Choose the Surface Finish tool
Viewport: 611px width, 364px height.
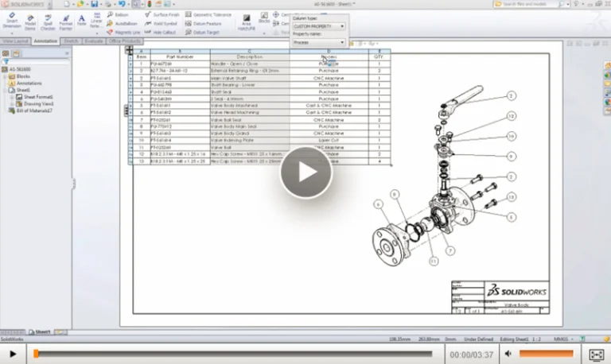coord(162,14)
